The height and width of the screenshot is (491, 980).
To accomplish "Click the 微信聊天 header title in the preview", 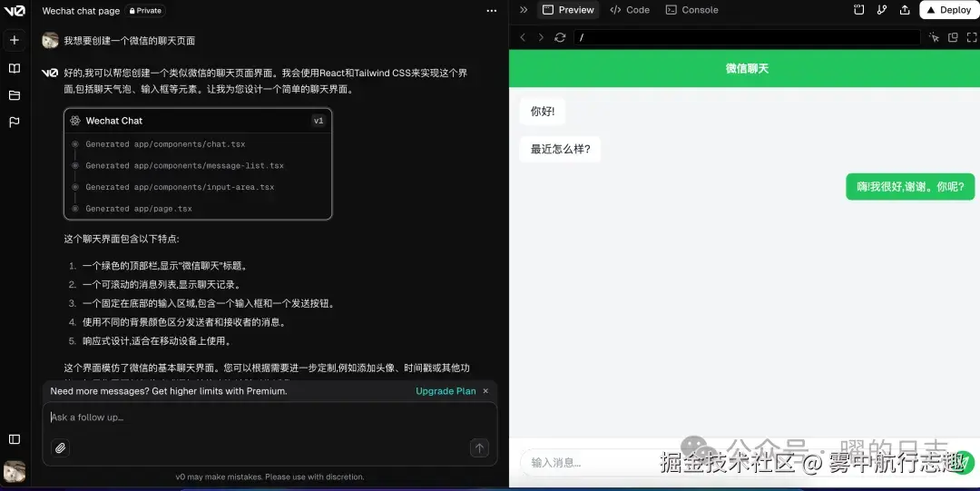I will pyautogui.click(x=747, y=68).
